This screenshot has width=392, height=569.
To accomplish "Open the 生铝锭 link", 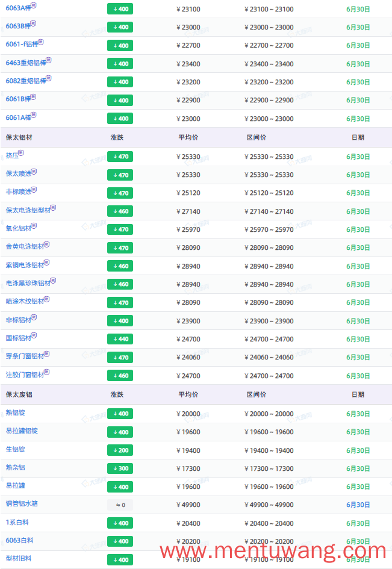I will click(x=15, y=450).
